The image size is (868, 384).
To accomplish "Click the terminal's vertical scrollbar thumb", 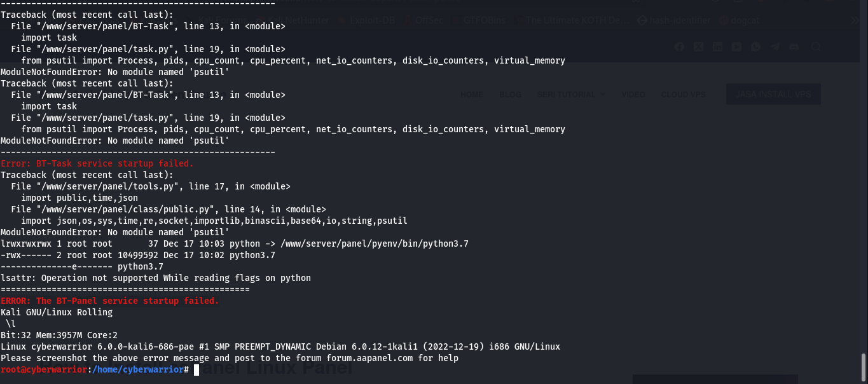I will (863, 366).
